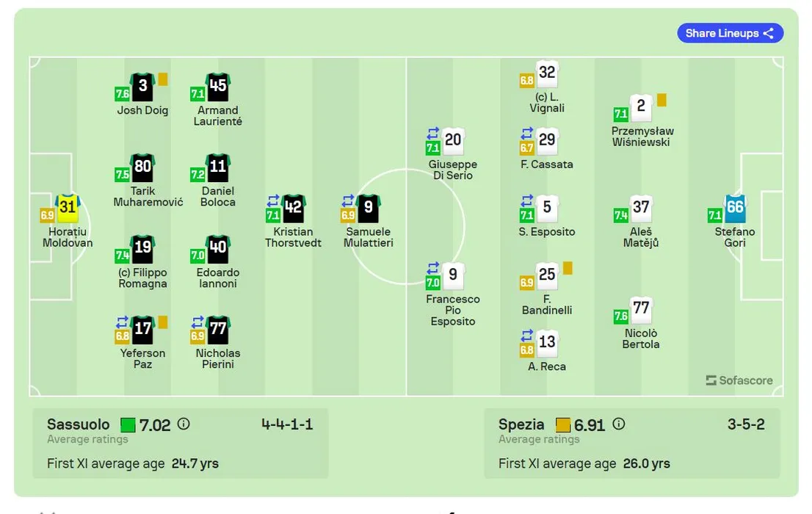The height and width of the screenshot is (514, 812).
Task: Click Aleš Matějů's 7.4 rating badge
Action: [621, 215]
